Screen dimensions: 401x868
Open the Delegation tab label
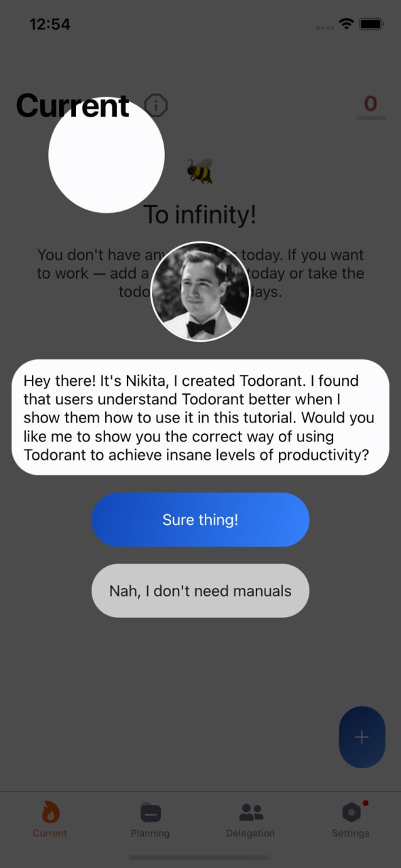coord(250,833)
